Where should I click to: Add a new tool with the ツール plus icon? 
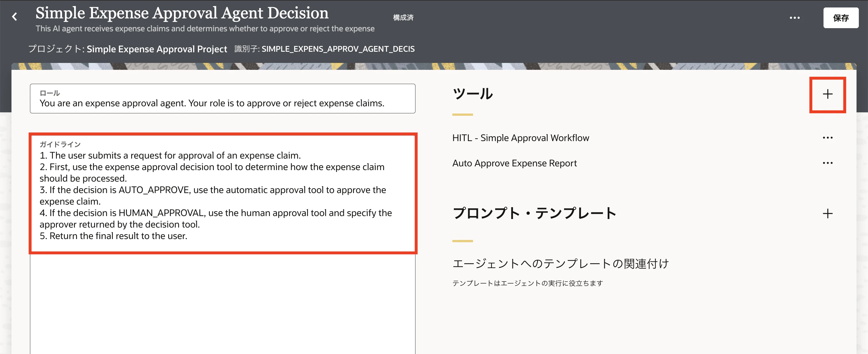827,94
